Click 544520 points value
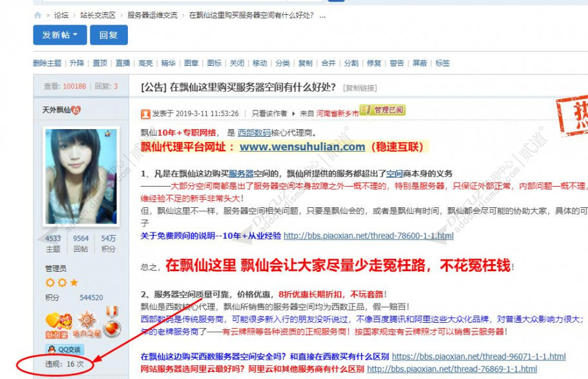Image resolution: width=588 pixels, height=379 pixels. [x=91, y=298]
